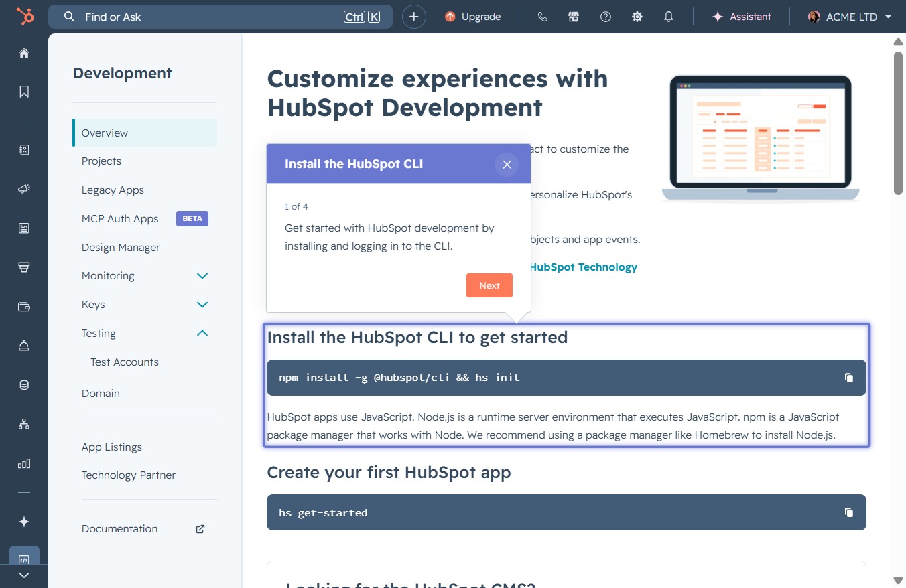
Task: Open the Breeze sparkle icon in the left navigation
Action: tap(24, 522)
